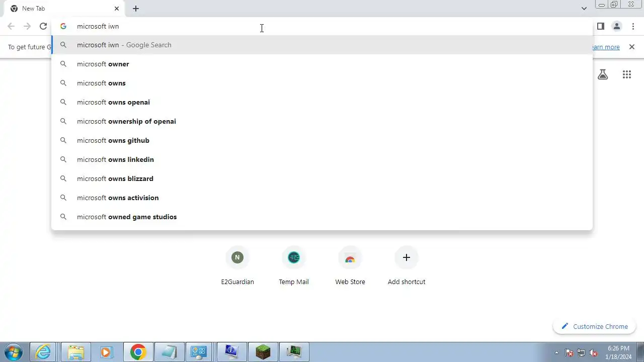Open the Windows Start button
The height and width of the screenshot is (362, 644).
pos(14,352)
